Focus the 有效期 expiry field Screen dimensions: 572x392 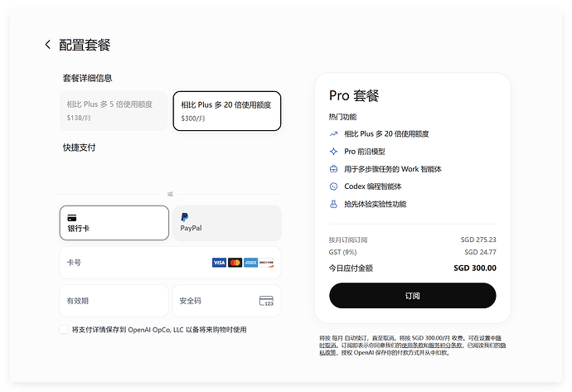click(x=114, y=301)
